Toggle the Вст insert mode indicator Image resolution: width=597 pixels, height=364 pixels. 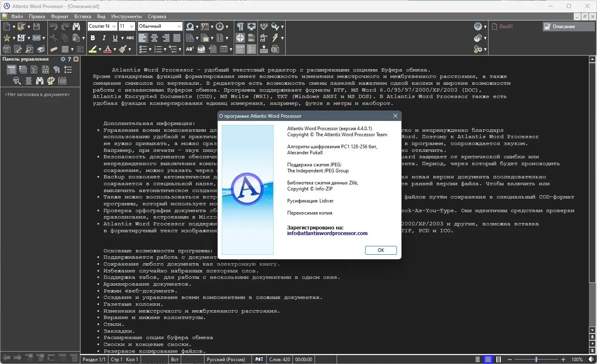[x=175, y=360]
